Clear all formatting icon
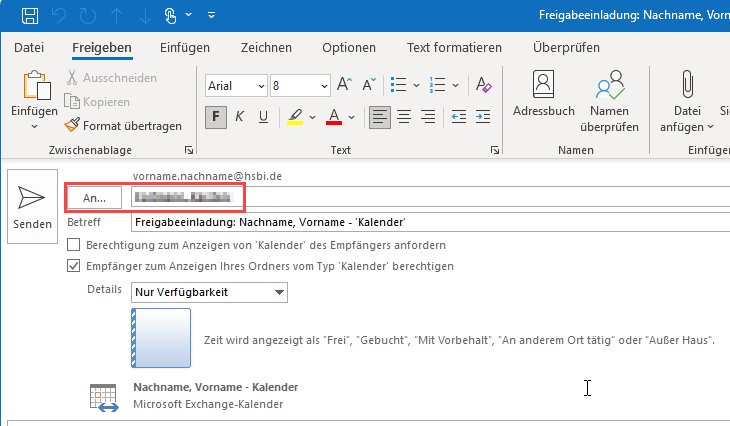 click(x=483, y=85)
